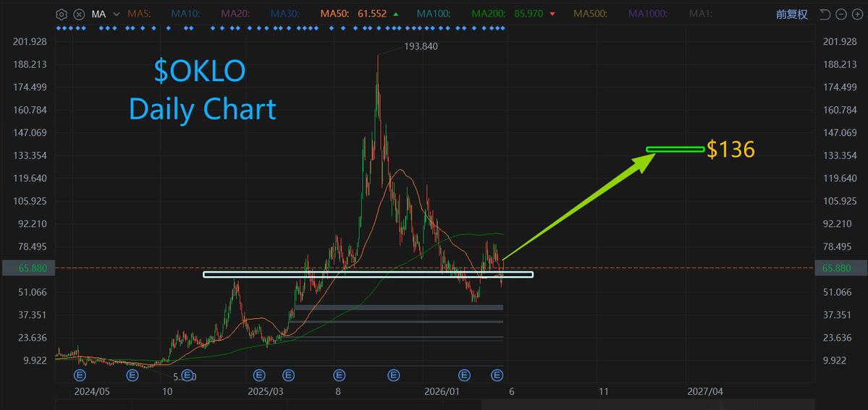
Task: Click the 2025/03 date axis label
Action: (265, 392)
